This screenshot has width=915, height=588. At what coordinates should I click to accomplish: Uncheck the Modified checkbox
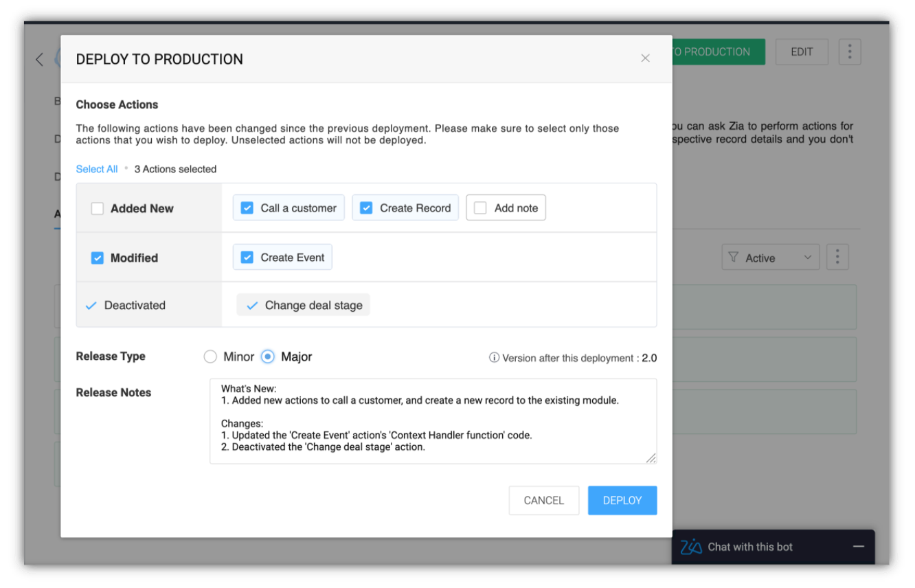[x=98, y=258]
